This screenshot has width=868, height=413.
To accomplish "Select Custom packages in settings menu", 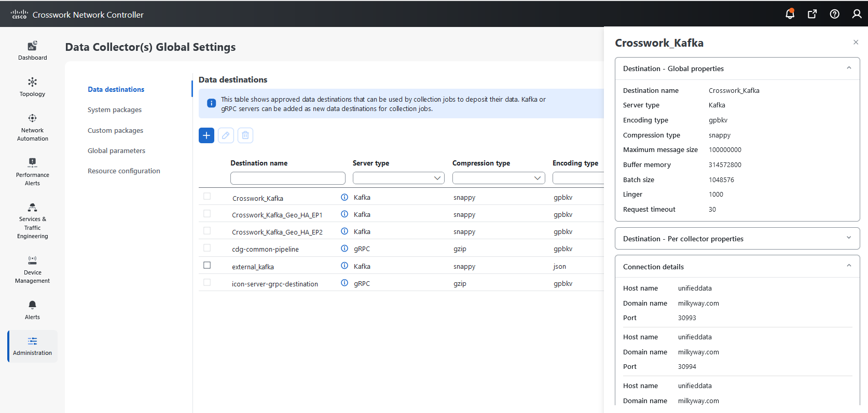I will point(115,130).
